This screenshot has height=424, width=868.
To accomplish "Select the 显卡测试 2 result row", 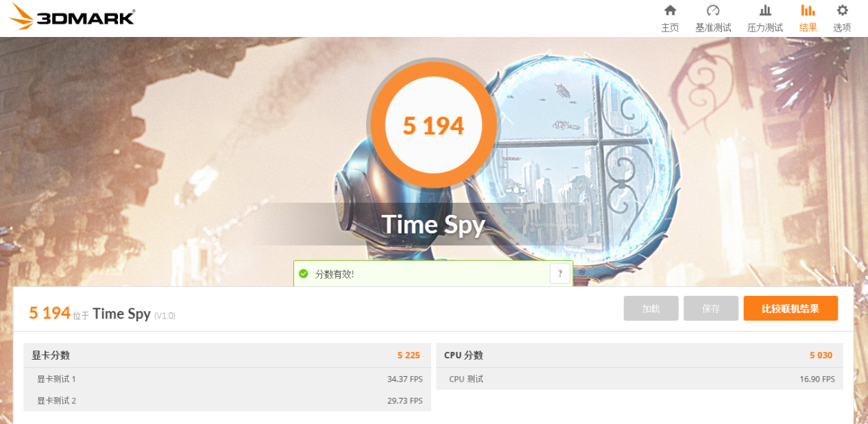I will pos(227,400).
